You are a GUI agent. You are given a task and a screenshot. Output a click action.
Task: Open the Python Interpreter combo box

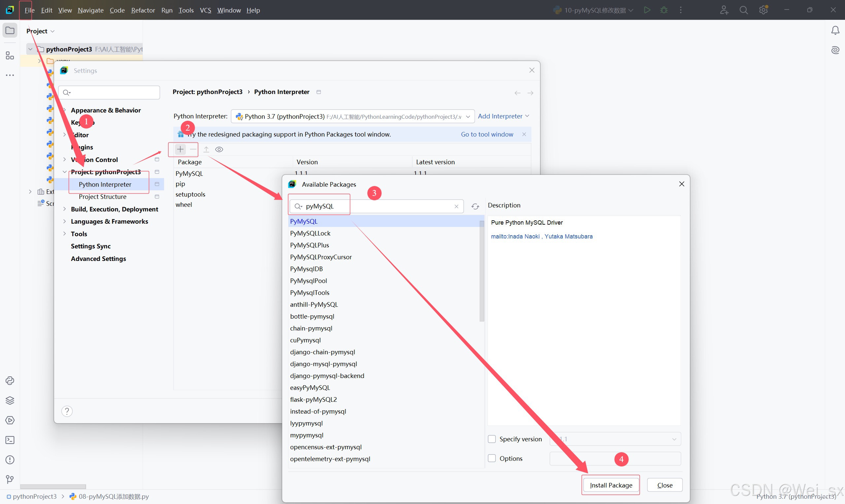[x=352, y=116]
